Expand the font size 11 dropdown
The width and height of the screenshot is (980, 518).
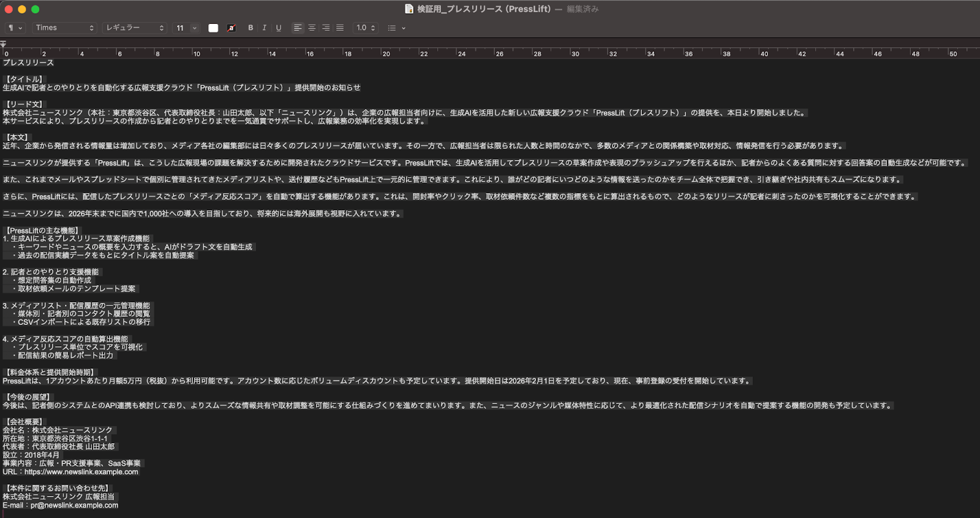click(186, 28)
